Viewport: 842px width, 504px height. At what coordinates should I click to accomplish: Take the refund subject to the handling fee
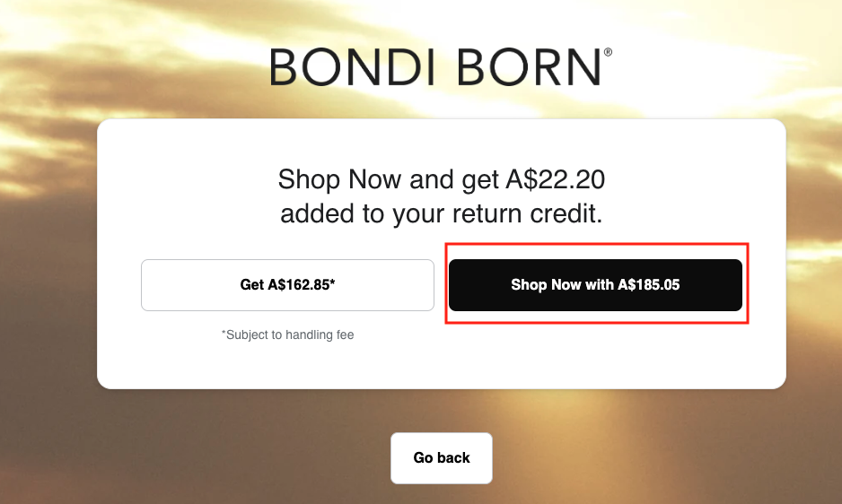(x=287, y=285)
